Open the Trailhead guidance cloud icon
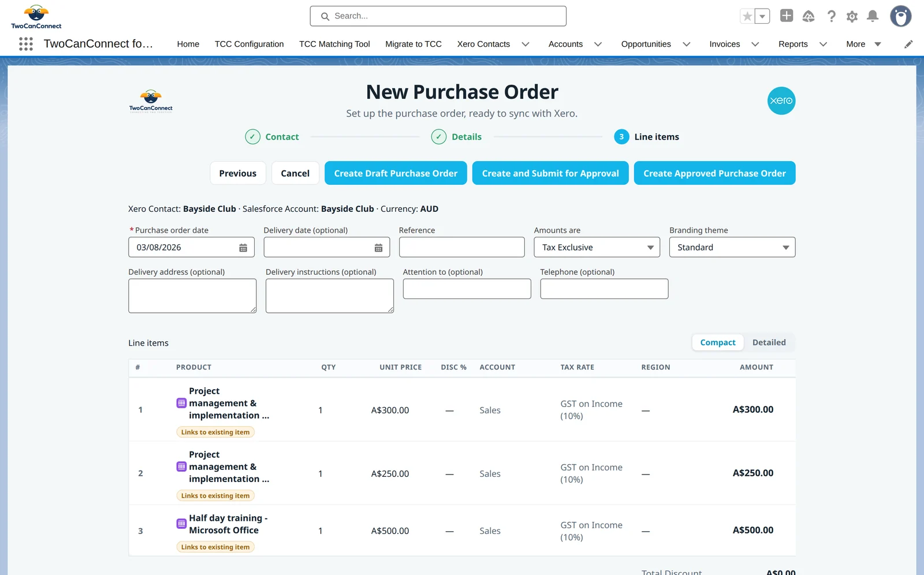The image size is (924, 575). point(808,16)
